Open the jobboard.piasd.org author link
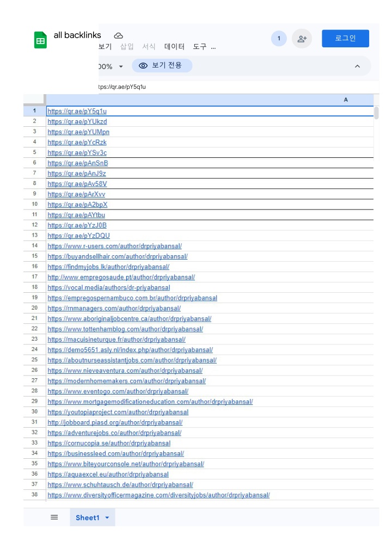The width and height of the screenshot is (392, 554). click(x=115, y=422)
